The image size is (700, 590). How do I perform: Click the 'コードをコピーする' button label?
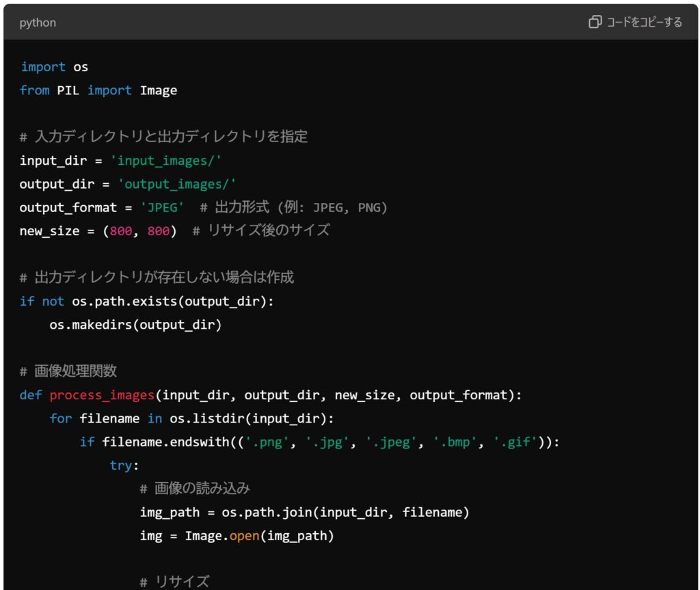pyautogui.click(x=644, y=22)
